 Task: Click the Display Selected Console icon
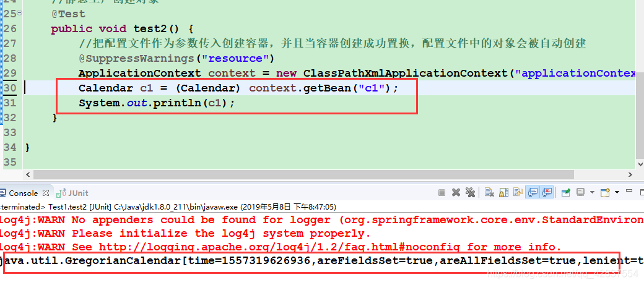pos(580,192)
